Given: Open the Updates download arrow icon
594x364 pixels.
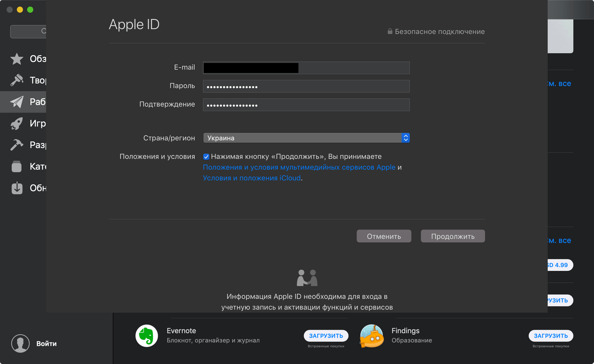Looking at the screenshot, I should 17,188.
